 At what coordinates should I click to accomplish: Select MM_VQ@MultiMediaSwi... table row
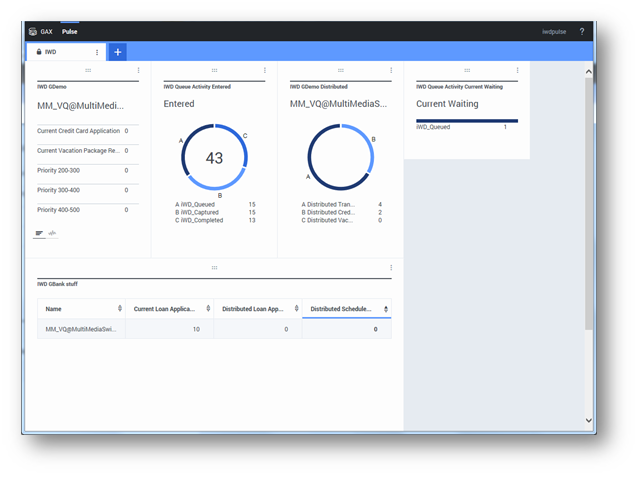pyautogui.click(x=81, y=329)
